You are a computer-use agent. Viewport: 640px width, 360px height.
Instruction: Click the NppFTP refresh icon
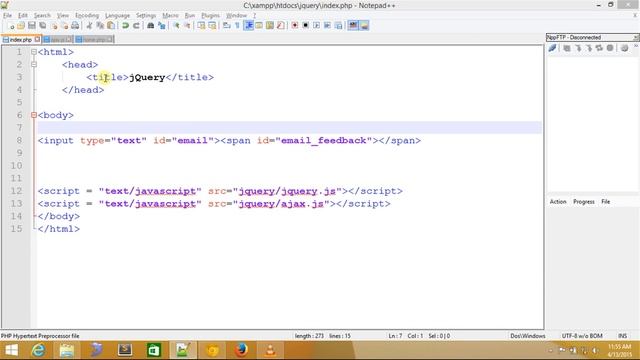(x=599, y=48)
